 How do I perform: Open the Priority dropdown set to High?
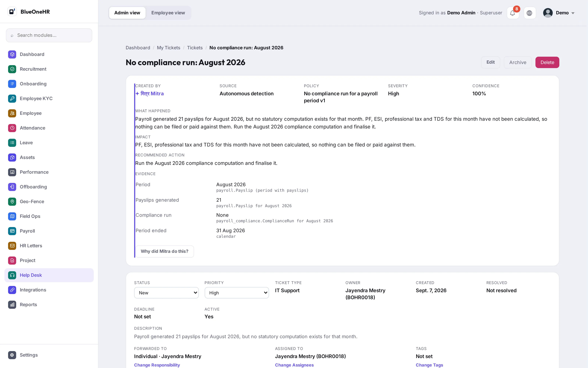[237, 293]
